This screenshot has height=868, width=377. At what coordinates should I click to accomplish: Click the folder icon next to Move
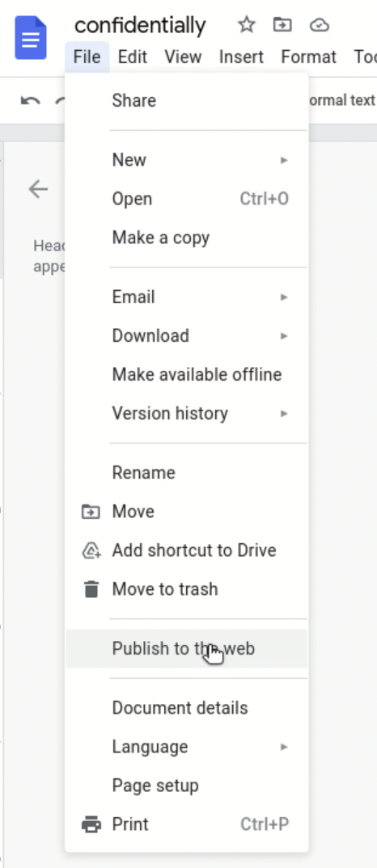coord(91,512)
